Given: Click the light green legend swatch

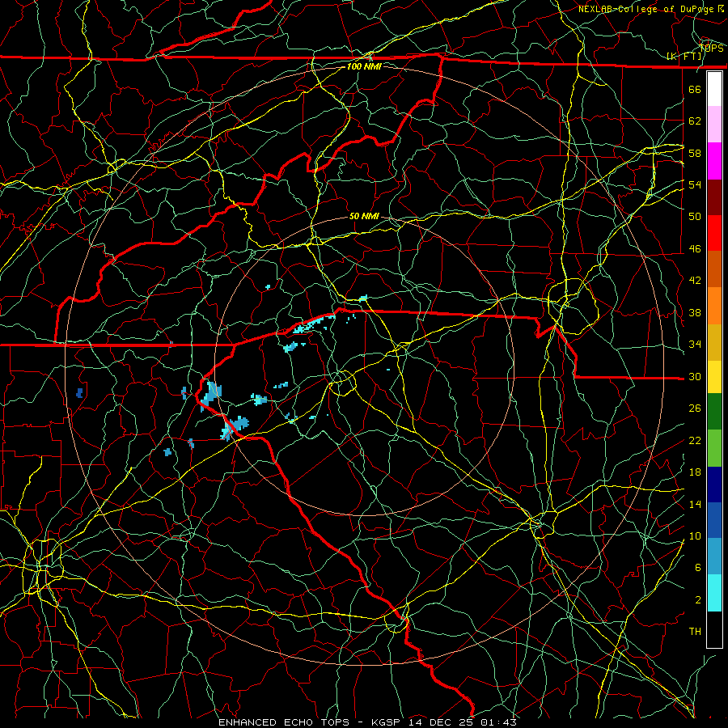Looking at the screenshot, I should 714,448.
